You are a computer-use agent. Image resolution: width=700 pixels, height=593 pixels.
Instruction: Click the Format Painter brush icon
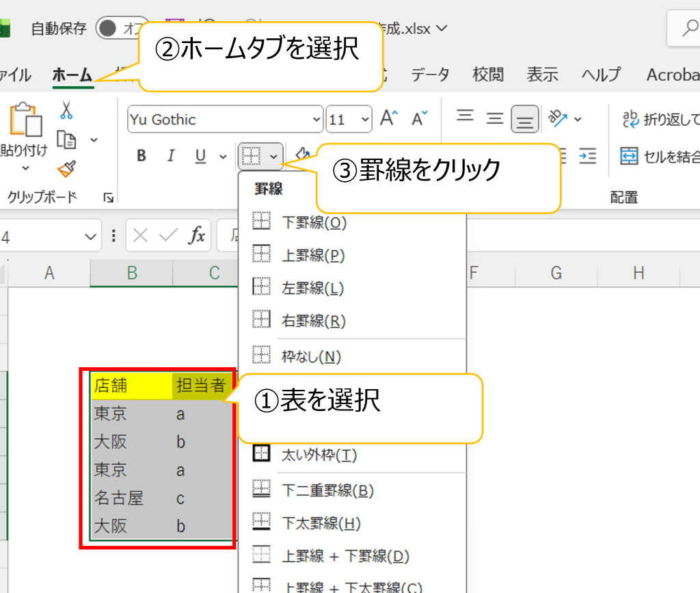tap(66, 168)
